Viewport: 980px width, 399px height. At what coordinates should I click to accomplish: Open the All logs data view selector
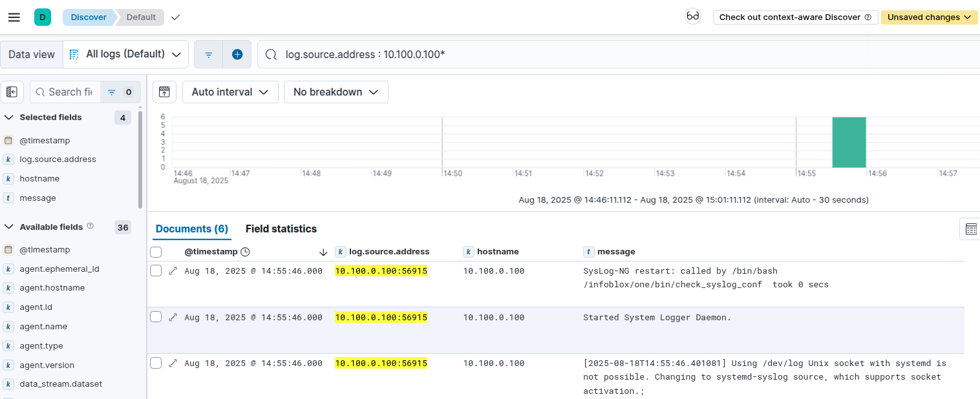click(126, 54)
